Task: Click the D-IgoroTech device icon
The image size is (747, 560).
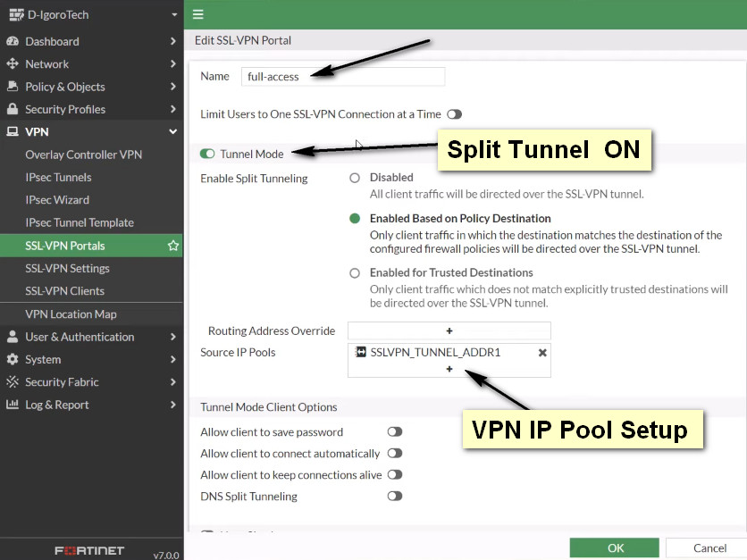Action: [16, 15]
